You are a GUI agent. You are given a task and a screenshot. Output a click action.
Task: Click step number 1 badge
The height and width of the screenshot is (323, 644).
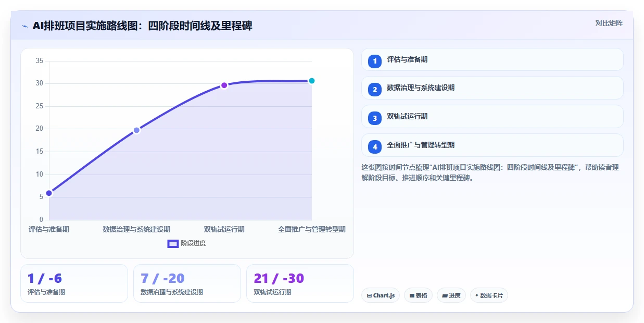click(375, 61)
